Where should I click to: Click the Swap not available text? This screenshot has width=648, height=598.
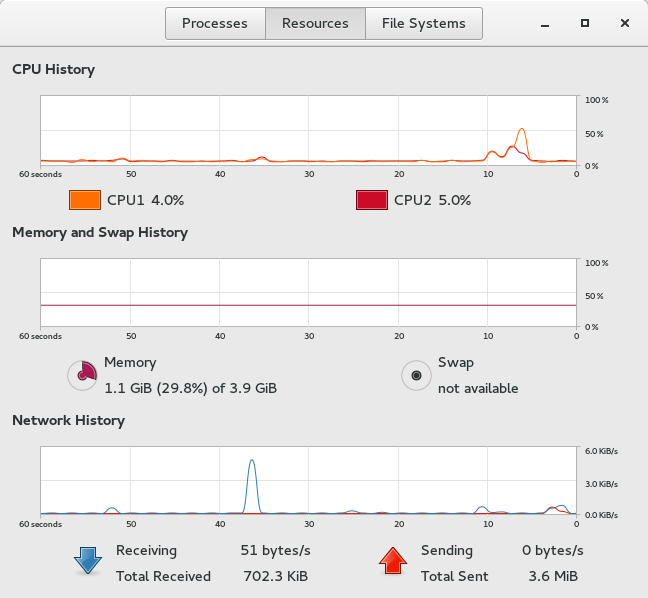pyautogui.click(x=478, y=388)
